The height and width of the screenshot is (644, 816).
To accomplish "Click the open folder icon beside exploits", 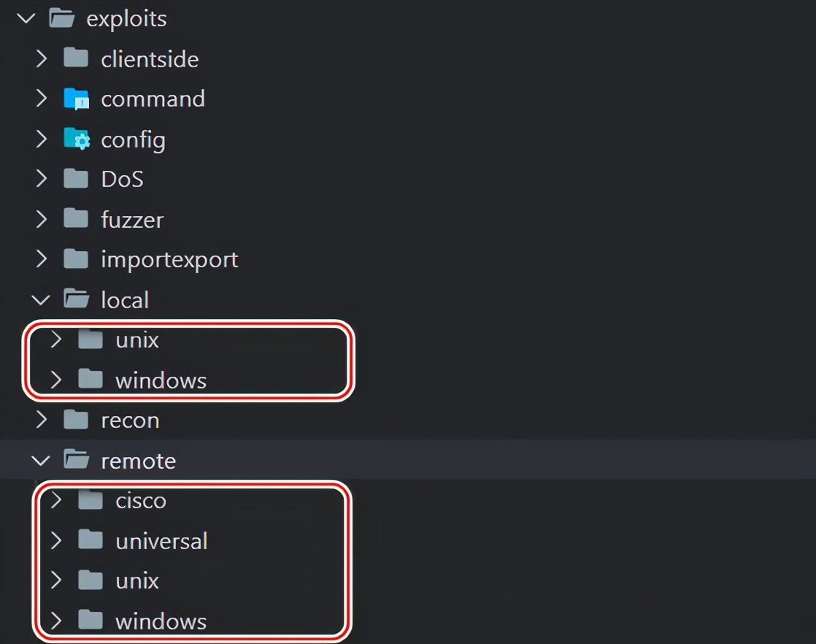I will pyautogui.click(x=61, y=18).
